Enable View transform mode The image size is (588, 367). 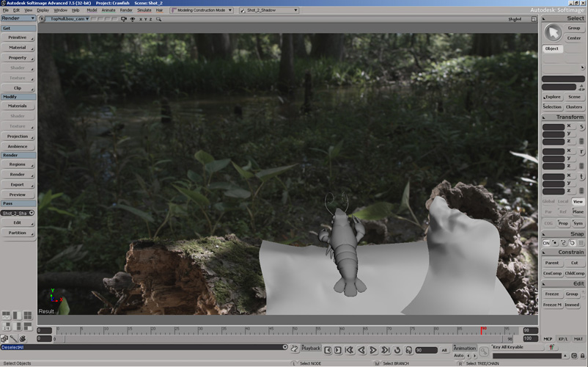[x=578, y=202]
